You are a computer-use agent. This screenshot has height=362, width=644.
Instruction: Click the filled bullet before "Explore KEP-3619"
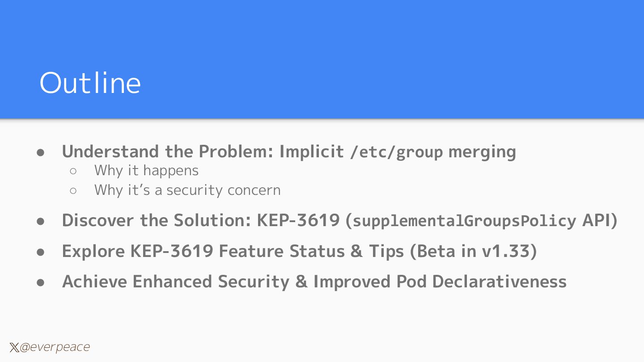tap(41, 252)
